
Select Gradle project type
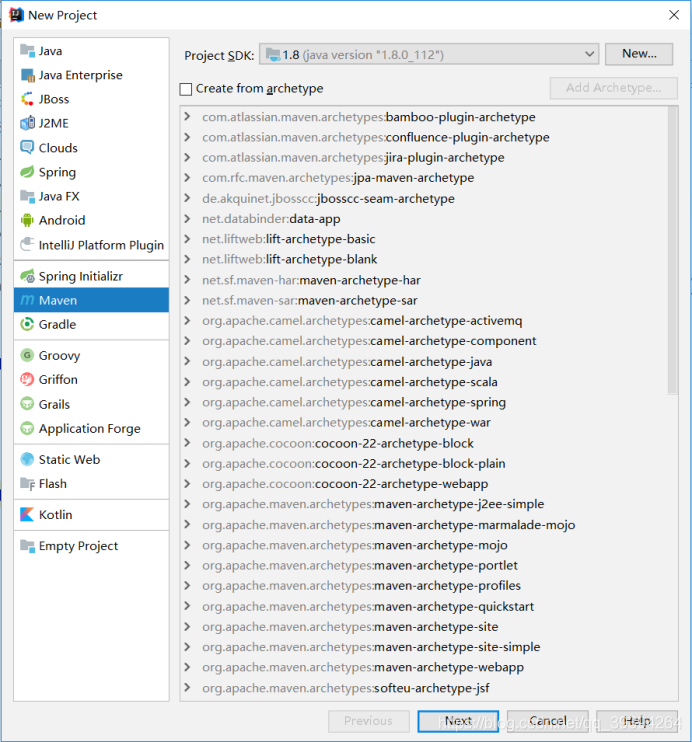click(x=91, y=324)
